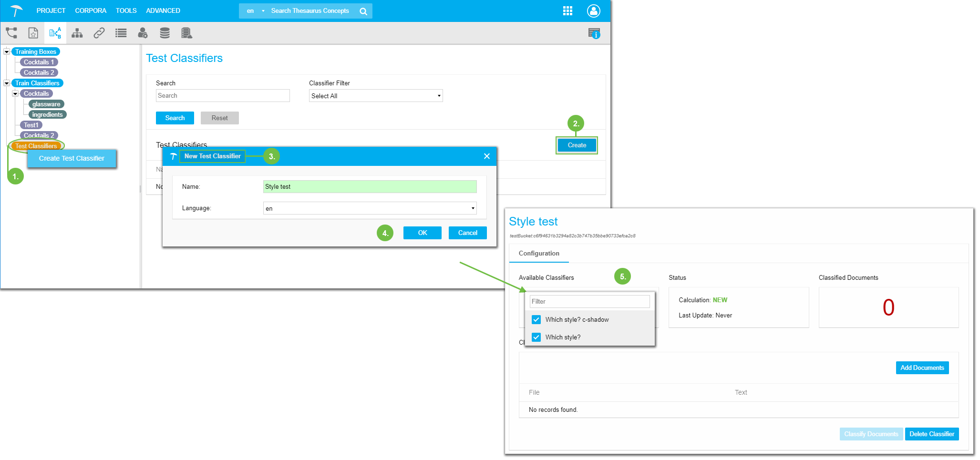980x460 pixels.
Task: Collapse the Training Boxes tree node
Action: coord(7,51)
